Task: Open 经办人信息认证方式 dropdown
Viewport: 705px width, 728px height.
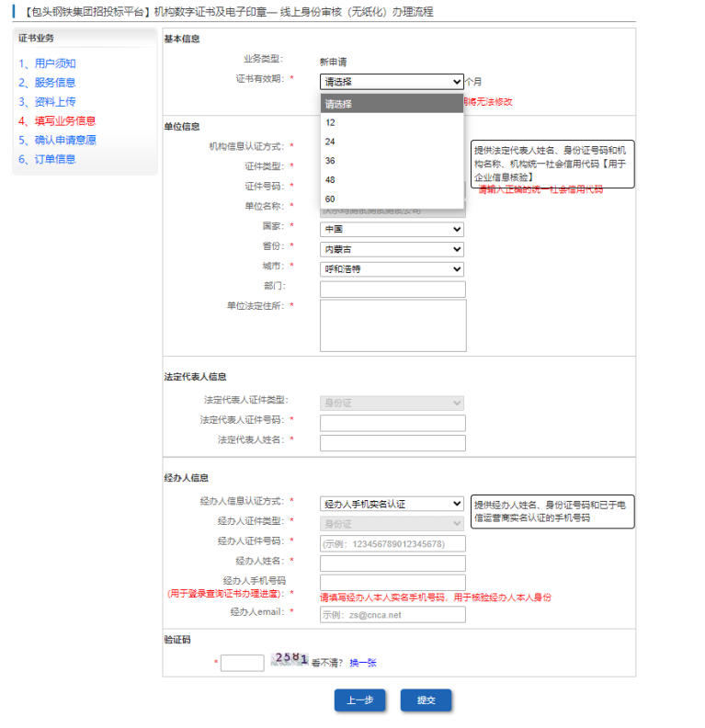Action: [x=392, y=504]
